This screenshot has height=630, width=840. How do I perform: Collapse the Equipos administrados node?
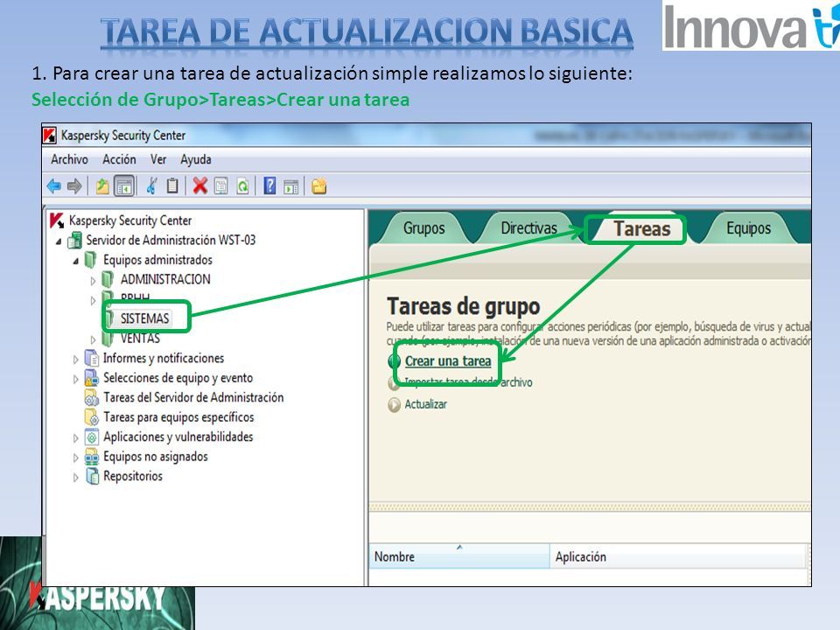[75, 261]
